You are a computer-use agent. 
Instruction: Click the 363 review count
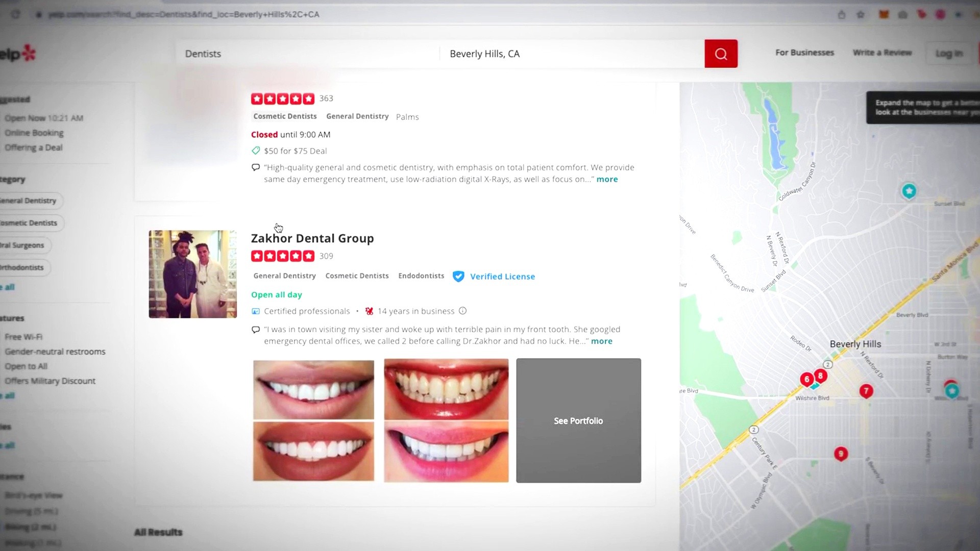point(326,98)
